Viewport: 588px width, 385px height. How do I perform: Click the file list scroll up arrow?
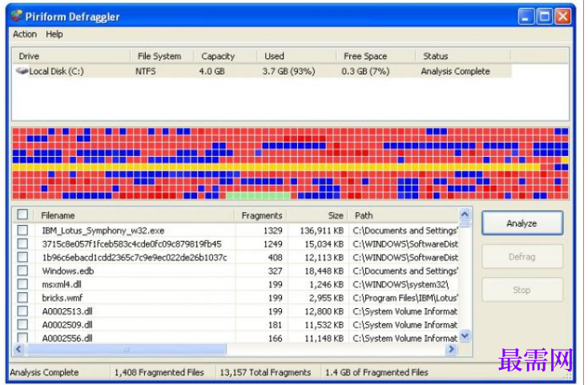pyautogui.click(x=465, y=215)
